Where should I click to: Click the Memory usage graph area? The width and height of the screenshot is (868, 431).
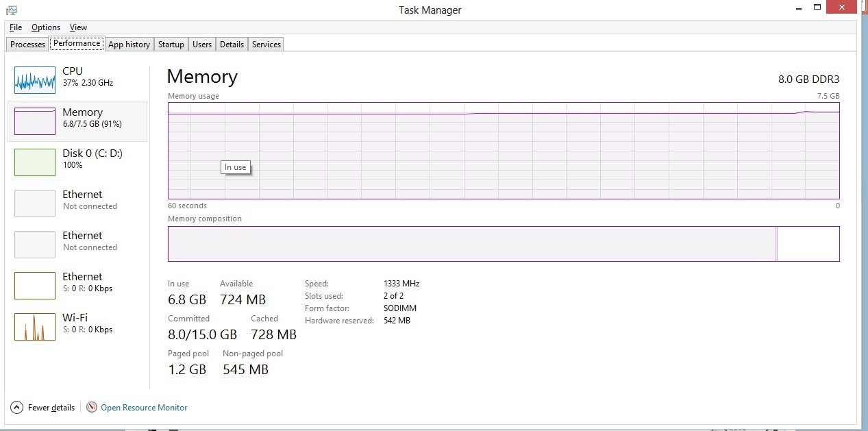504,151
